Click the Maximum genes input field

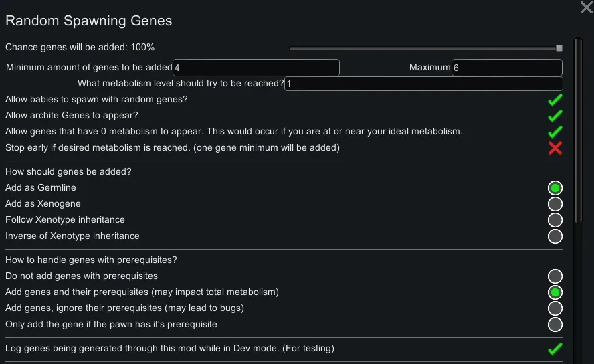click(x=506, y=68)
